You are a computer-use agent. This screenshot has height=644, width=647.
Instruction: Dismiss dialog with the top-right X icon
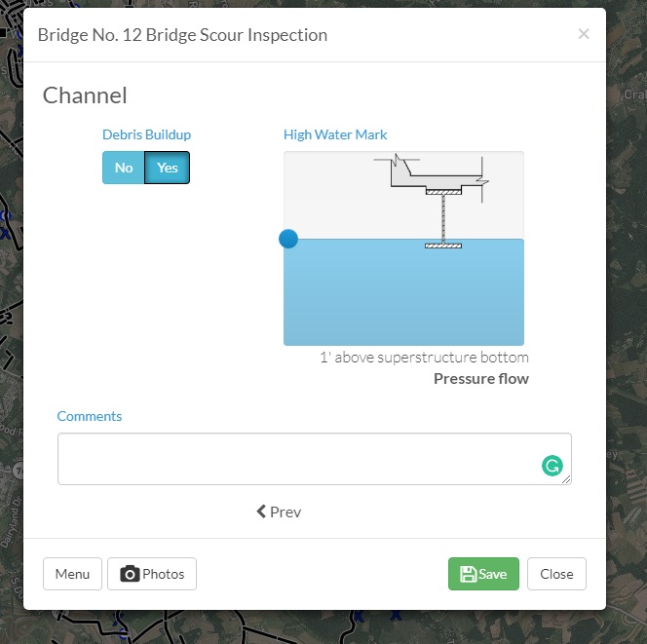click(x=584, y=34)
